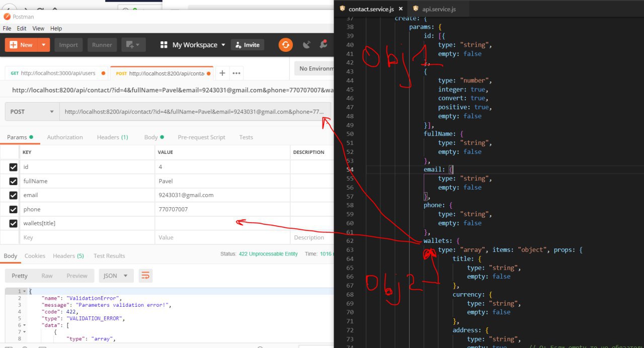Switch response view to Pretty

click(x=20, y=276)
